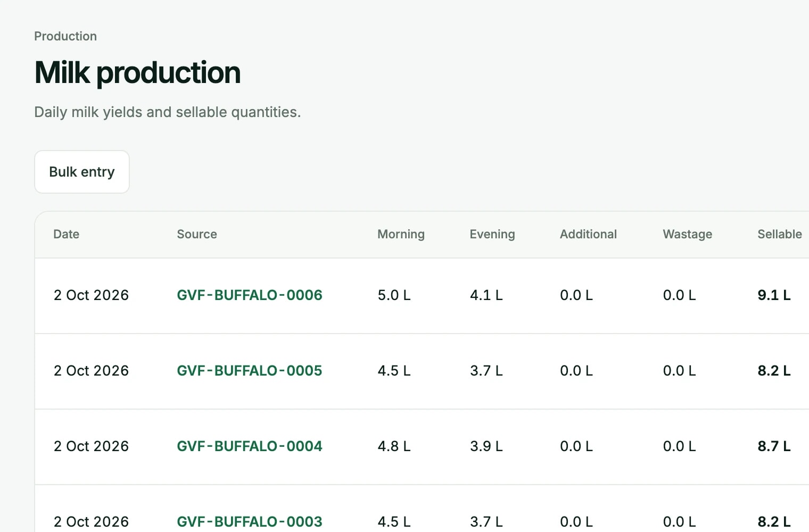Click the Wastage value in the GVF-BUFFALO-0005 row
The width and height of the screenshot is (809, 532).
tap(679, 371)
